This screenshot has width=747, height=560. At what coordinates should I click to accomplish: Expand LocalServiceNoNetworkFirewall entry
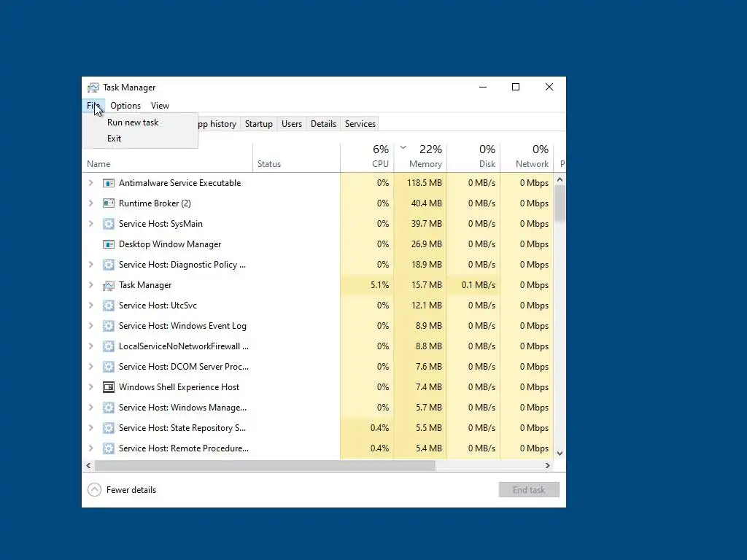pos(91,346)
